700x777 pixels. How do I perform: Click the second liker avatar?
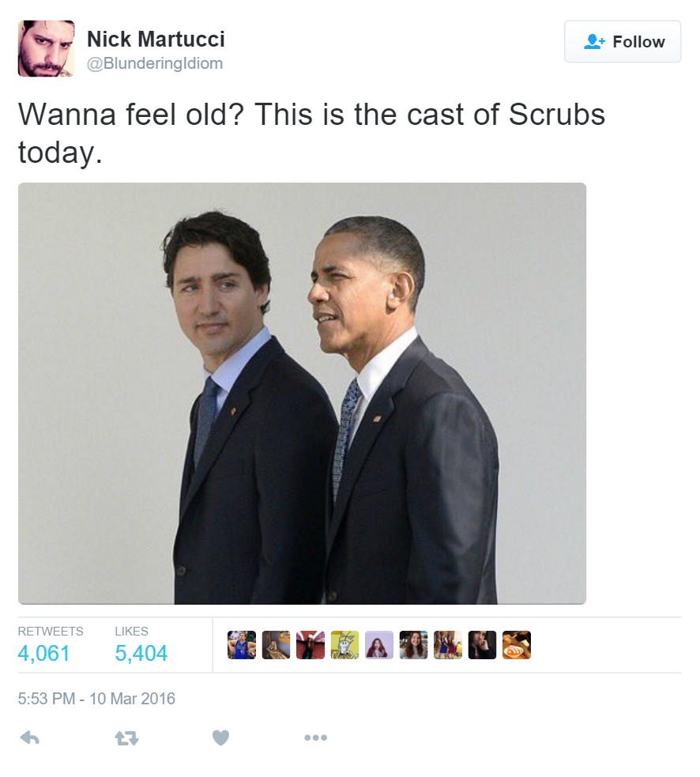pyautogui.click(x=276, y=645)
